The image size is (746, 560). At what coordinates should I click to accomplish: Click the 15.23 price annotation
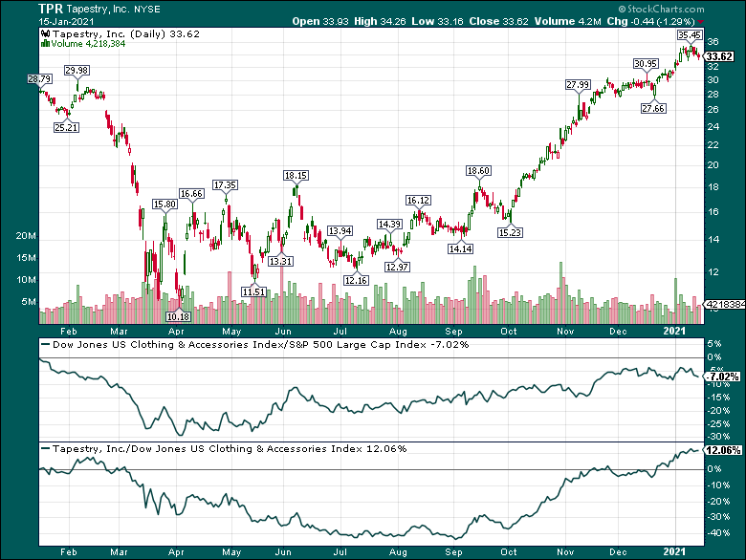(510, 232)
